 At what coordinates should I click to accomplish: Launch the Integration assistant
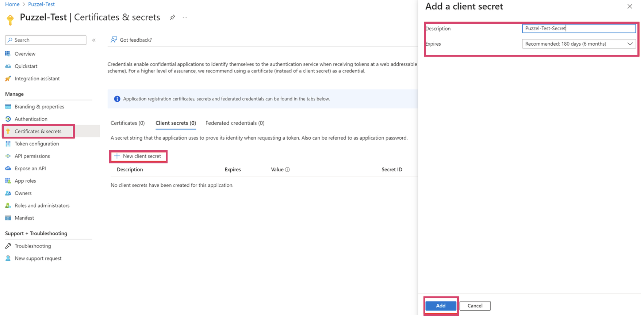[x=37, y=79]
